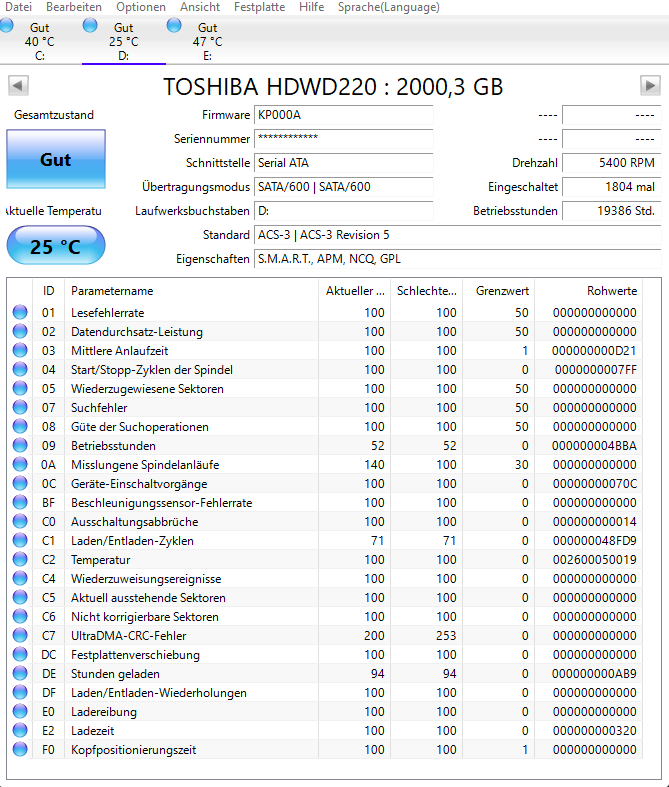Go to next disk with right arrow

(650, 85)
